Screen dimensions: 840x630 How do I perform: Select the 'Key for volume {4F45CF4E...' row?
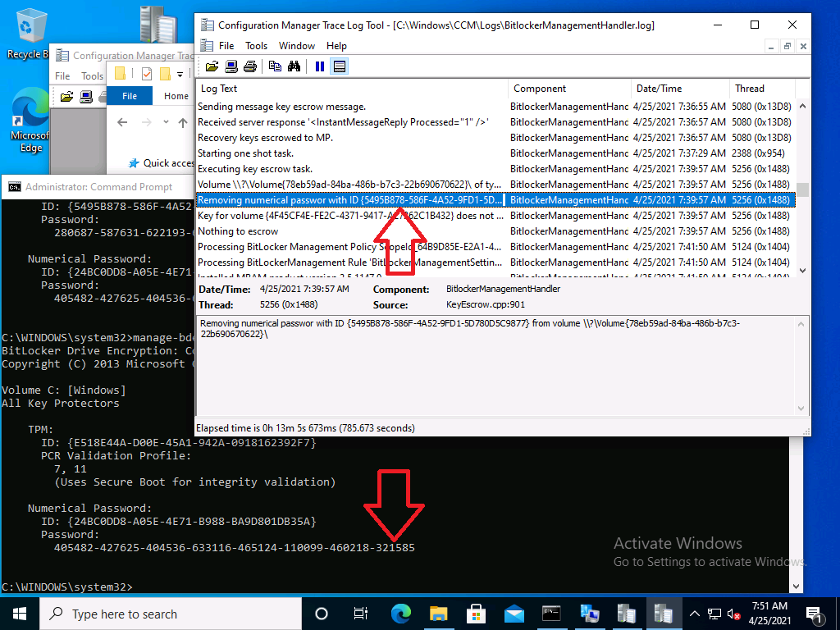495,216
